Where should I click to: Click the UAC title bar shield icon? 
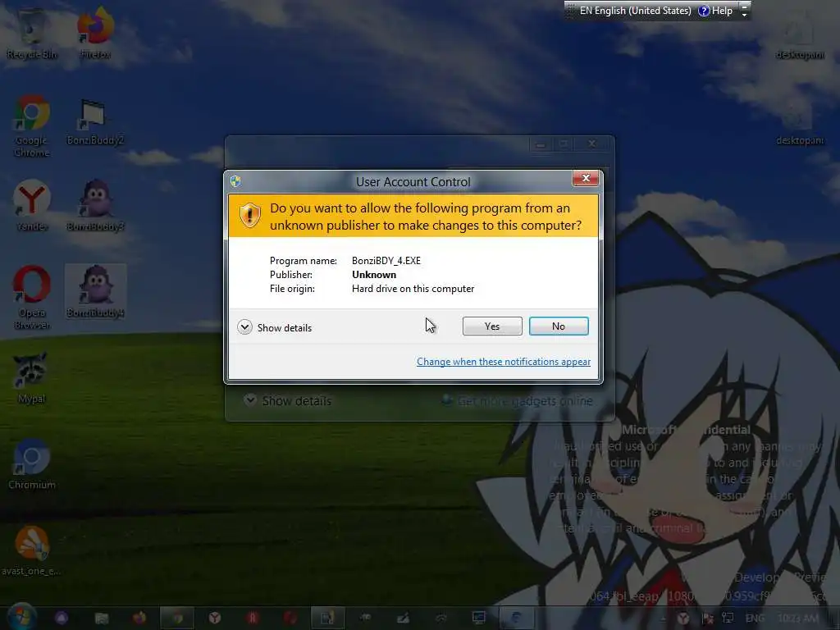tap(235, 181)
